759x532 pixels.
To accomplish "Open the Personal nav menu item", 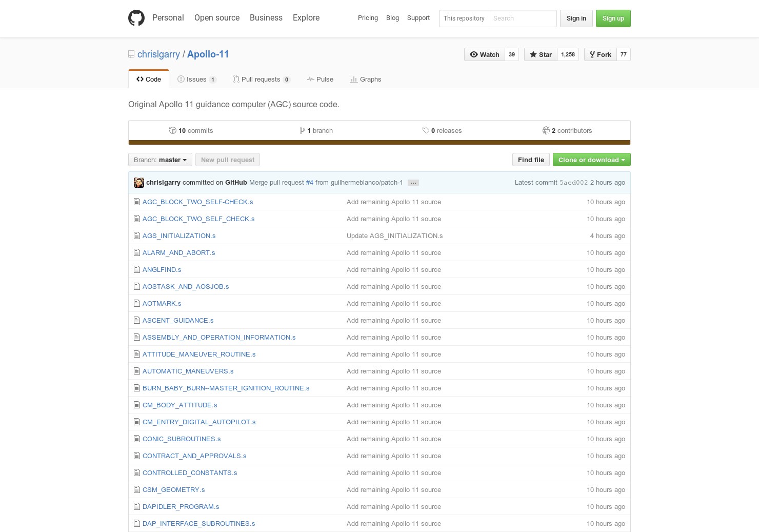I will tap(168, 18).
